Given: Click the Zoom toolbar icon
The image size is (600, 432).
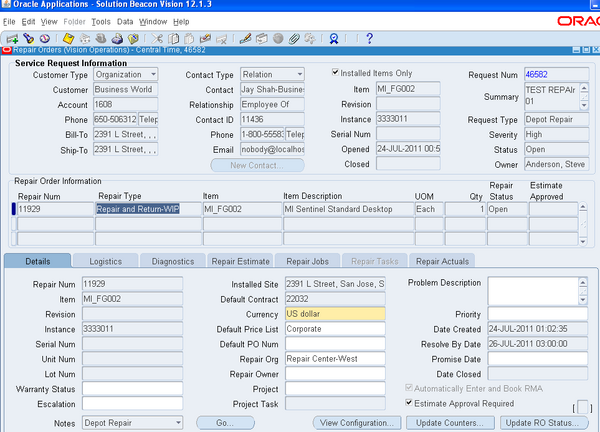Looking at the screenshot, I should pyautogui.click(x=262, y=39).
